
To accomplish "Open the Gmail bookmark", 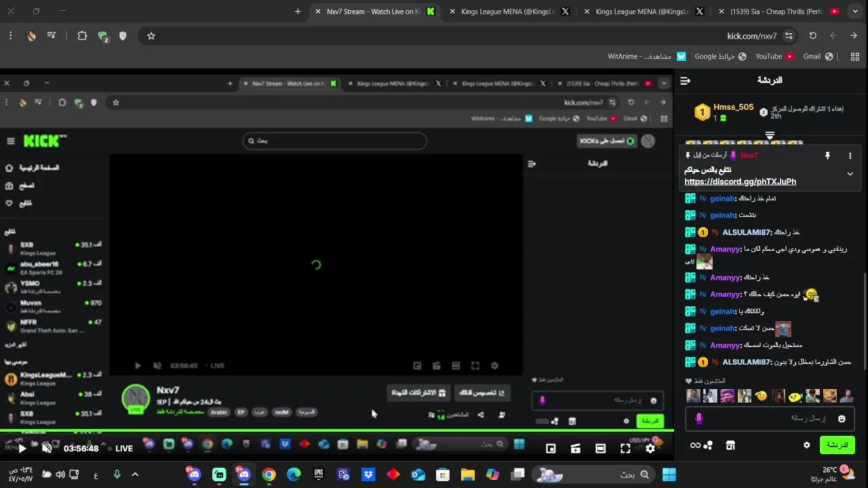I will 818,57.
